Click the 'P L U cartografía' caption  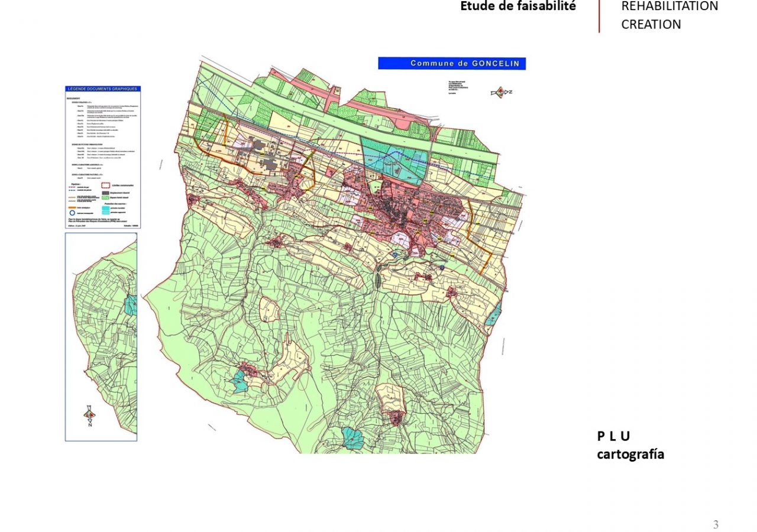630,445
